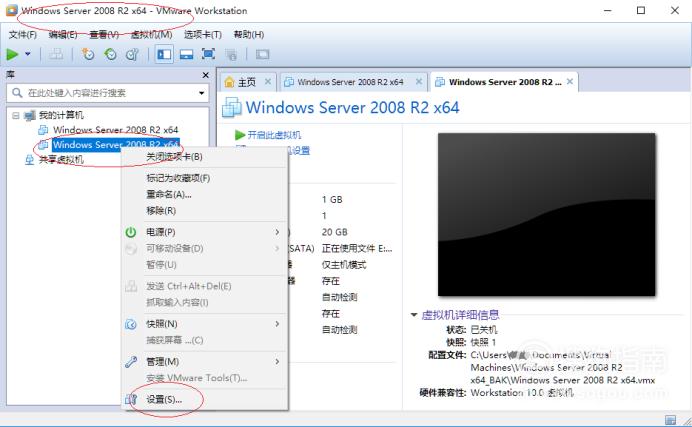Click 发送 Ctrl+Alt+Del(E) in context menu

pyautogui.click(x=205, y=286)
